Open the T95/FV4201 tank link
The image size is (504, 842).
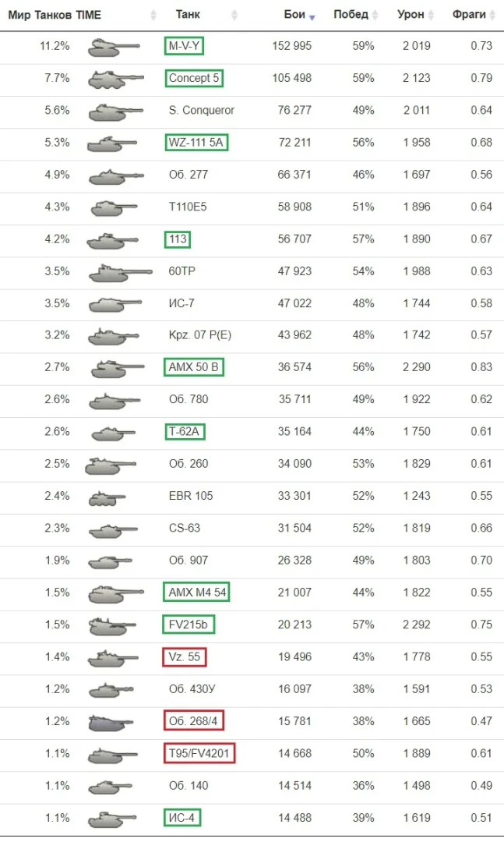pos(199,754)
